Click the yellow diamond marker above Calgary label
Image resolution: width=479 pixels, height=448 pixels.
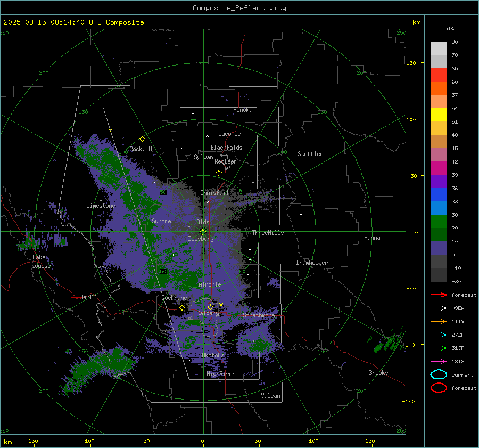pos(210,307)
